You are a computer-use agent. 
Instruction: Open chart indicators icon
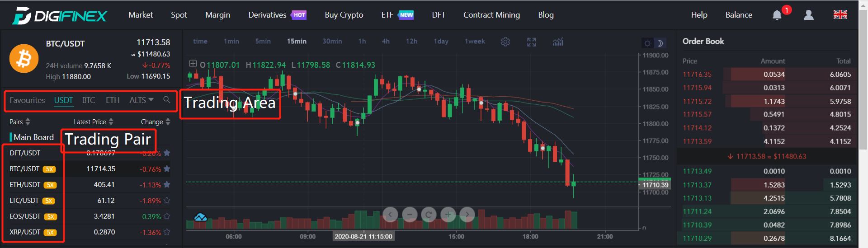[x=558, y=42]
